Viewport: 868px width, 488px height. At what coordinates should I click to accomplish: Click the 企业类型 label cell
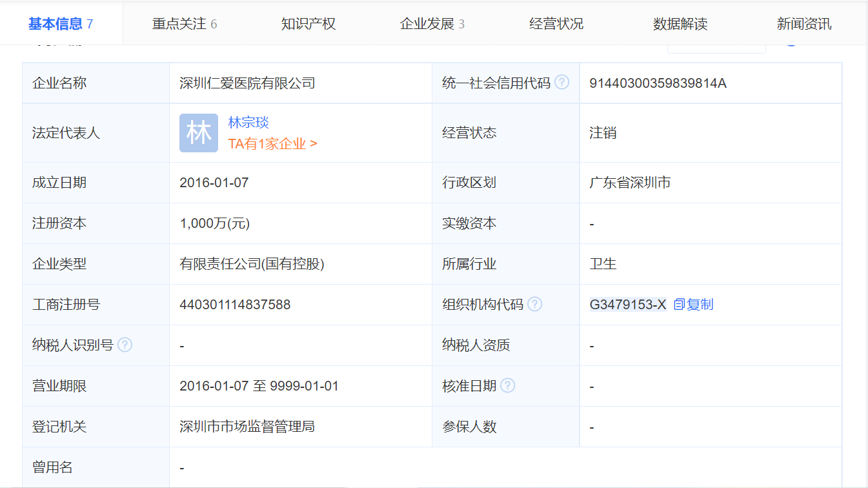click(96, 263)
